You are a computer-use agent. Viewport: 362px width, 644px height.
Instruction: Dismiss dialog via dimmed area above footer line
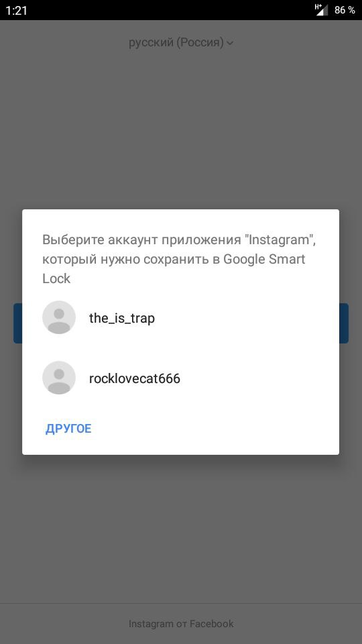coord(181,530)
